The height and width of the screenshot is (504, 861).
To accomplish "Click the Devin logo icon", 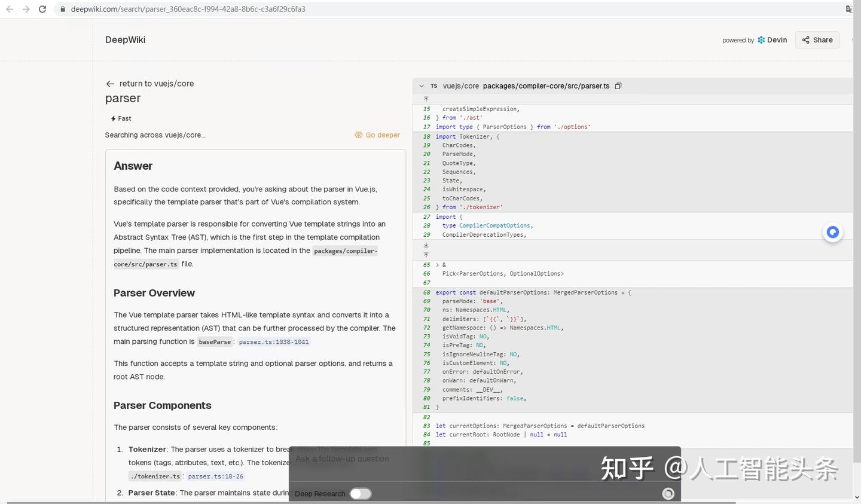I will tap(761, 40).
